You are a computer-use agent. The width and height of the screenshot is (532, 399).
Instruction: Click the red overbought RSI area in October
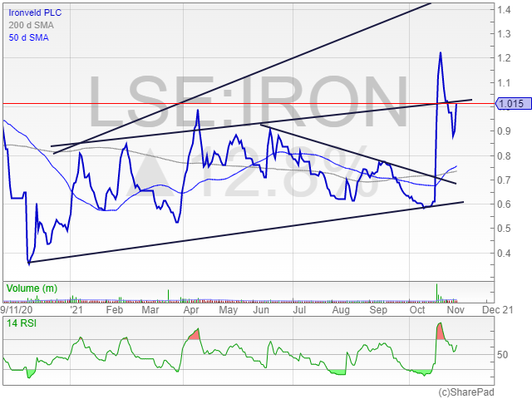pos(440,332)
